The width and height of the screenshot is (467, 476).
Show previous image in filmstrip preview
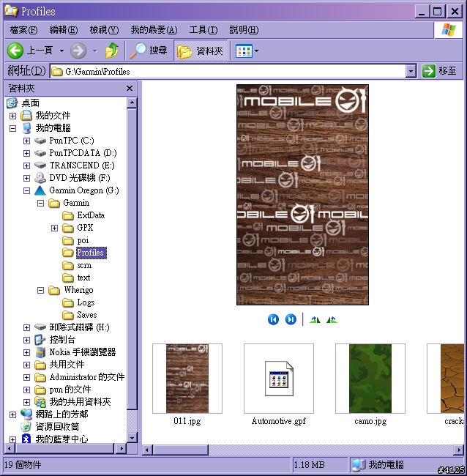(x=273, y=319)
